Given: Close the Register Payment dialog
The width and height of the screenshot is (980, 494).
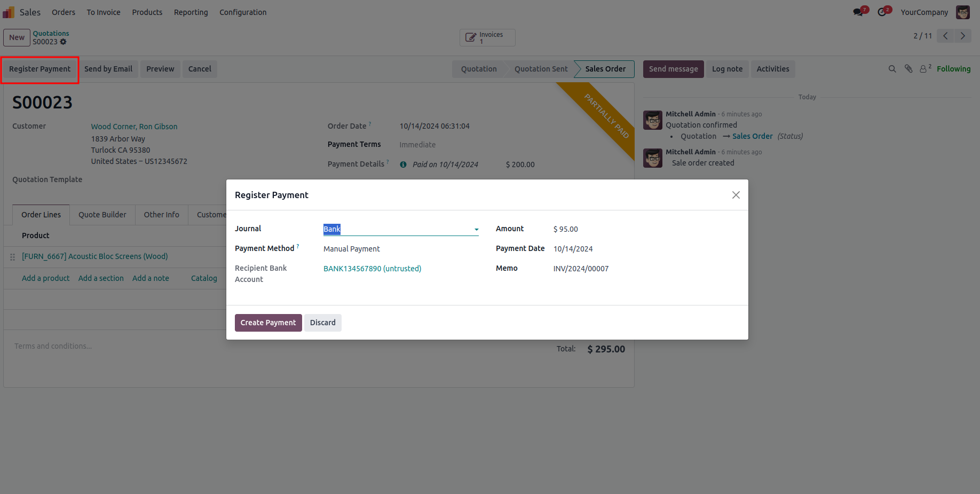Looking at the screenshot, I should [x=736, y=195].
